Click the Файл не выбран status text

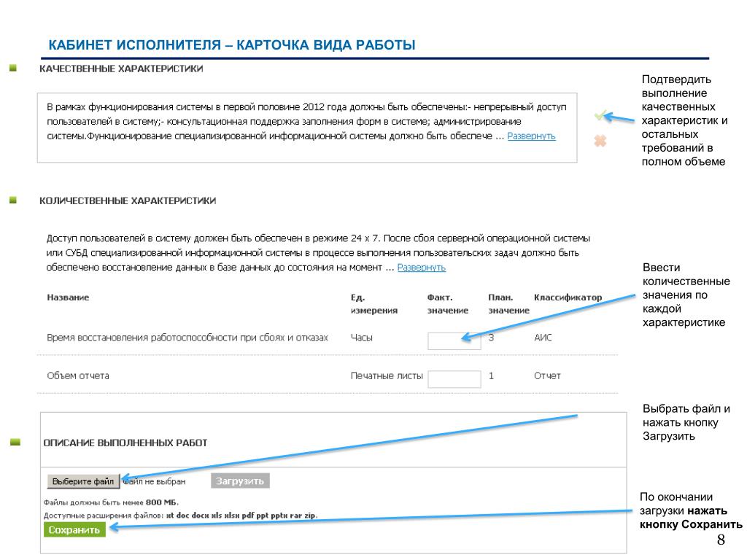click(154, 481)
